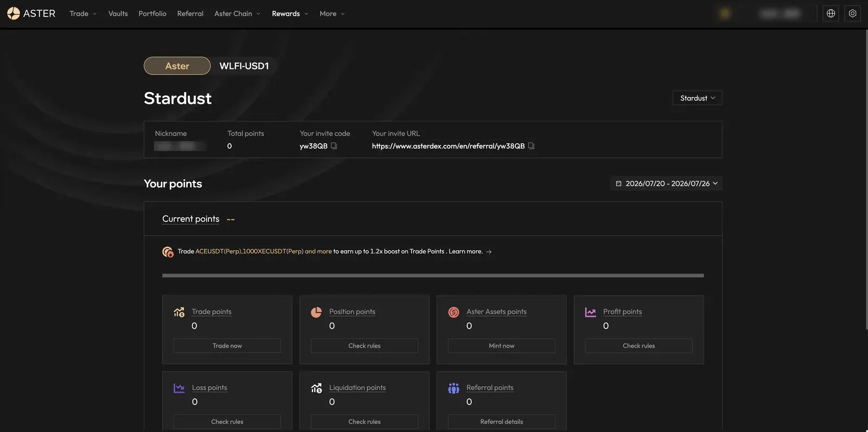Click the blurred nickname value
Image resolution: width=868 pixels, height=432 pixels.
180,146
